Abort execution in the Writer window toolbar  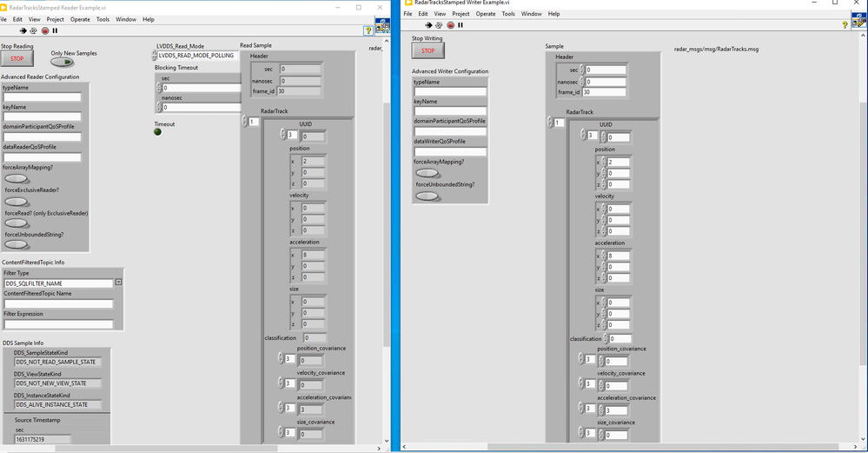coord(450,25)
